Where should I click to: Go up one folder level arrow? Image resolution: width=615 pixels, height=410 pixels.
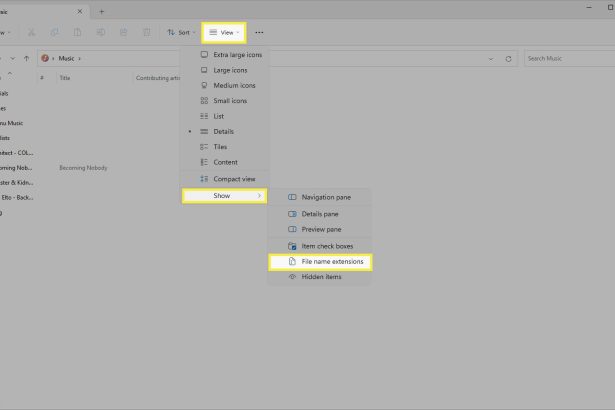coord(26,58)
